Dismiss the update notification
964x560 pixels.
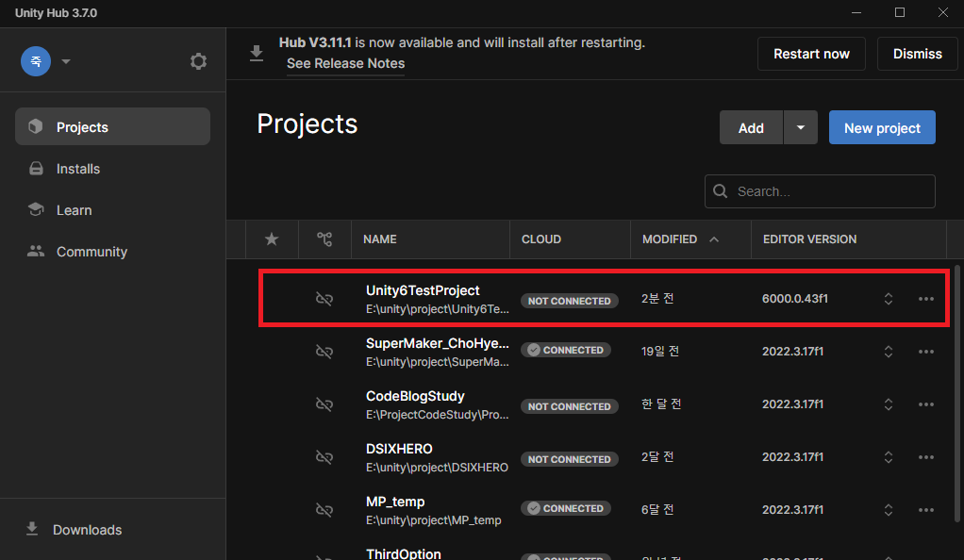pos(917,54)
